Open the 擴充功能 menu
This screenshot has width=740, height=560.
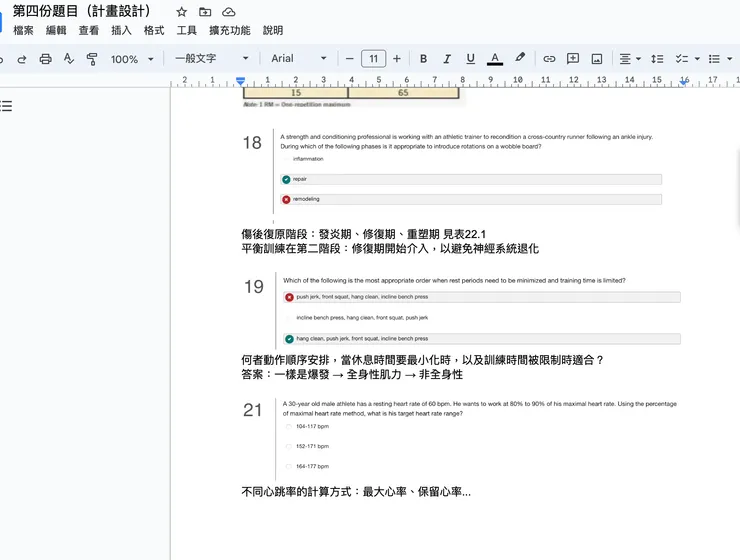(x=230, y=31)
